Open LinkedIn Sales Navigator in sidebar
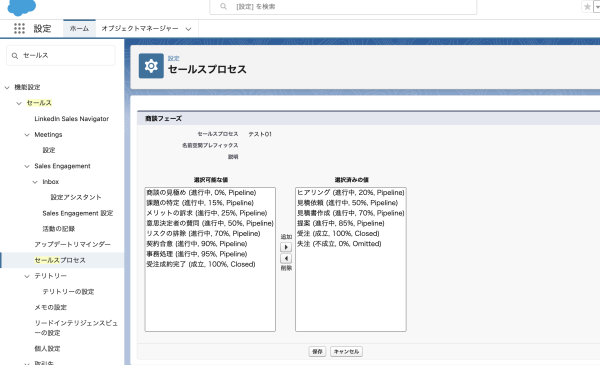Viewport: 600px width, 365px height. point(72,119)
